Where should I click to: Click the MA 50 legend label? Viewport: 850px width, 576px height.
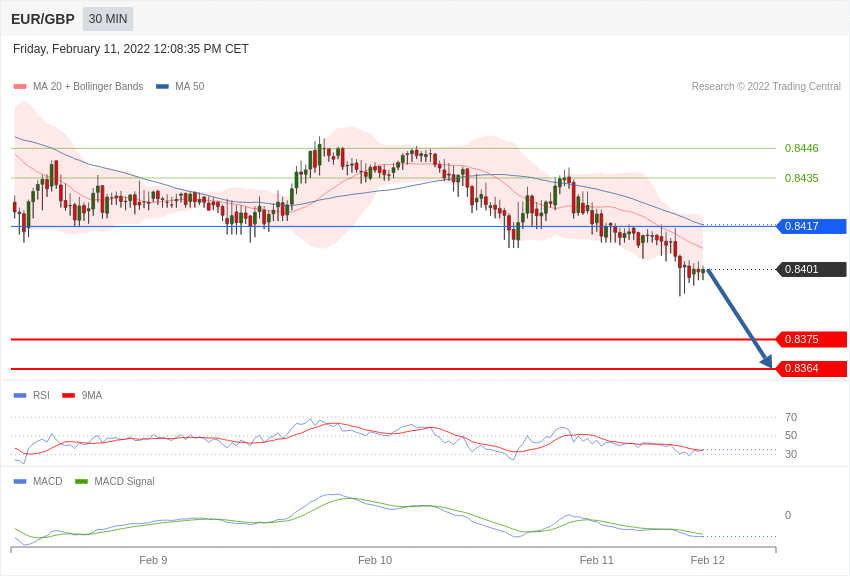click(190, 87)
